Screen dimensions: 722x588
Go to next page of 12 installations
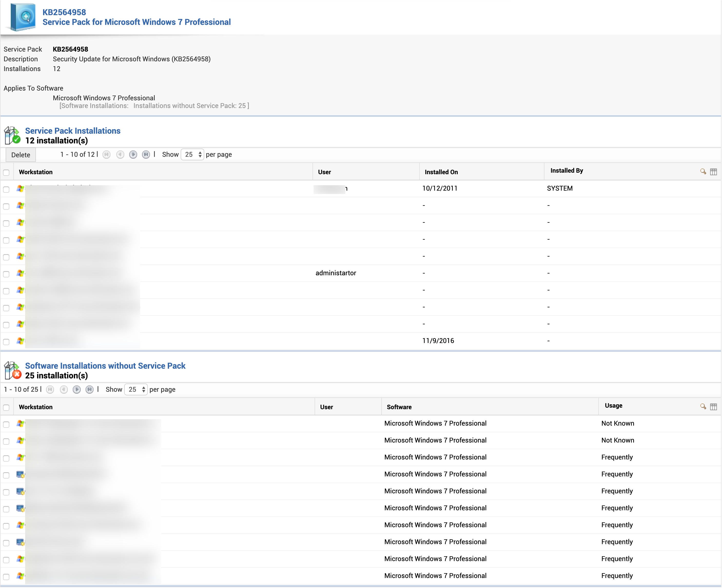(x=133, y=154)
